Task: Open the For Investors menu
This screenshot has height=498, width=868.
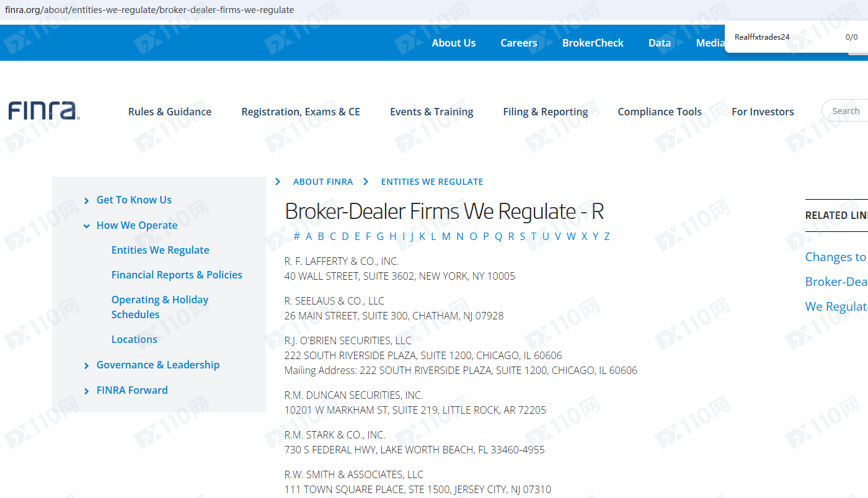Action: (762, 112)
